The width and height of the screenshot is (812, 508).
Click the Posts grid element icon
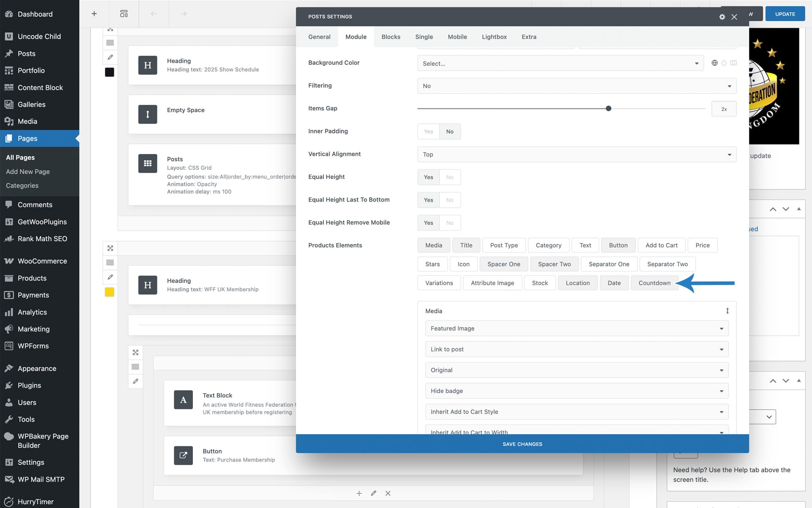pos(148,163)
